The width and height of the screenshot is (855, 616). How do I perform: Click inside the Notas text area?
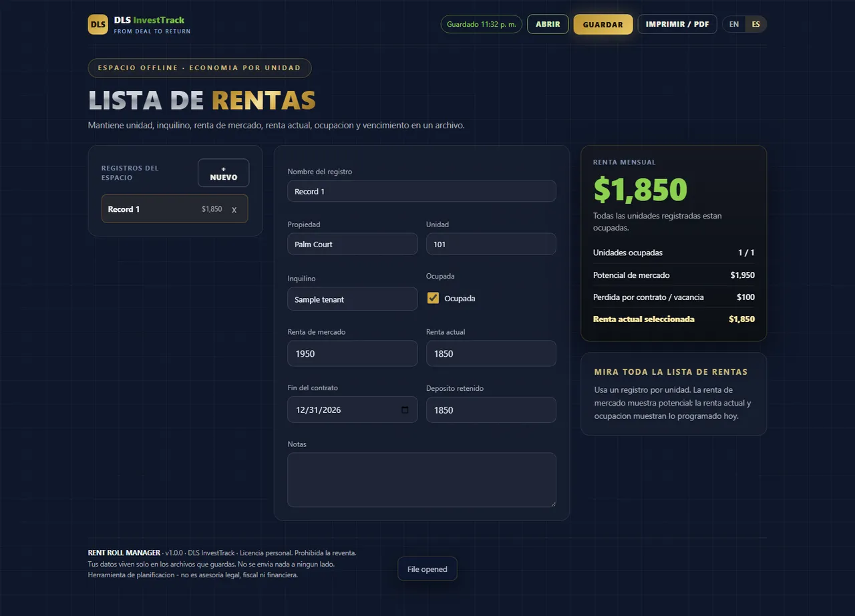(421, 480)
